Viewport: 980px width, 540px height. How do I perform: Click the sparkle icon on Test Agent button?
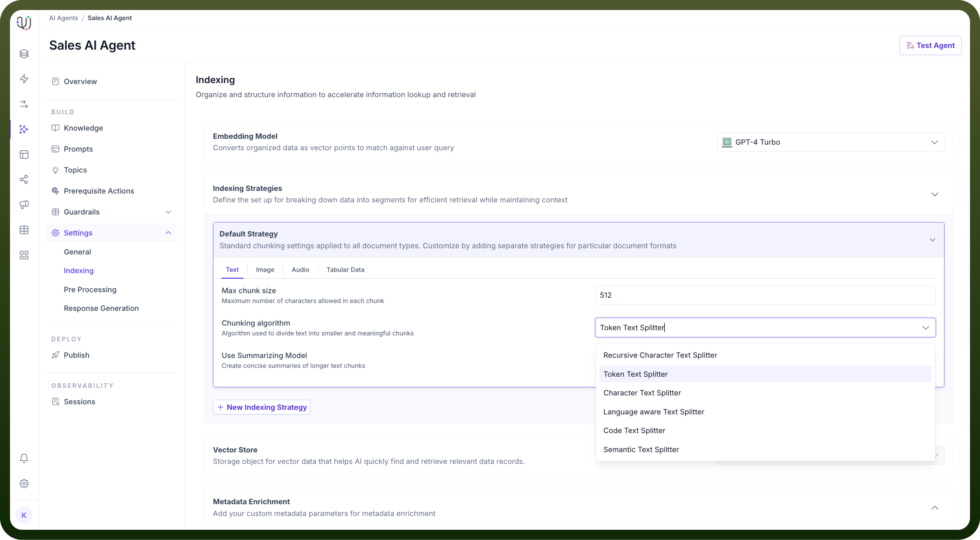click(x=910, y=45)
